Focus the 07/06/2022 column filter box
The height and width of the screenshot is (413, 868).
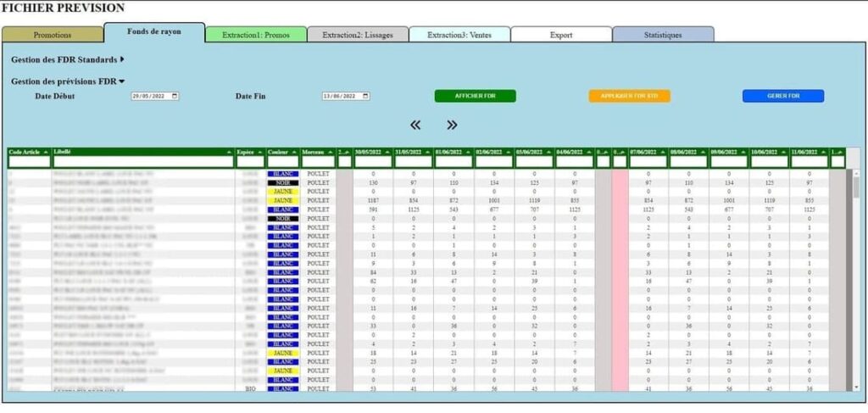click(x=648, y=162)
